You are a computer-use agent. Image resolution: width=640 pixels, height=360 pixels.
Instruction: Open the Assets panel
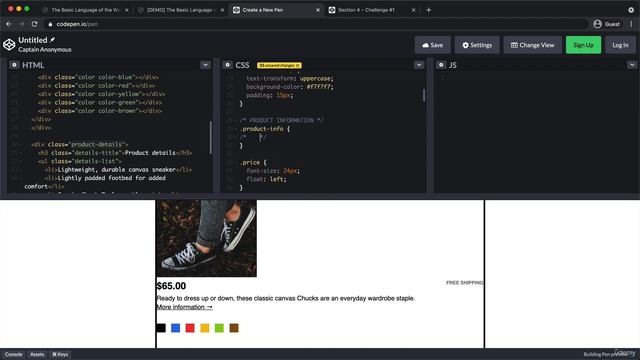click(x=37, y=354)
